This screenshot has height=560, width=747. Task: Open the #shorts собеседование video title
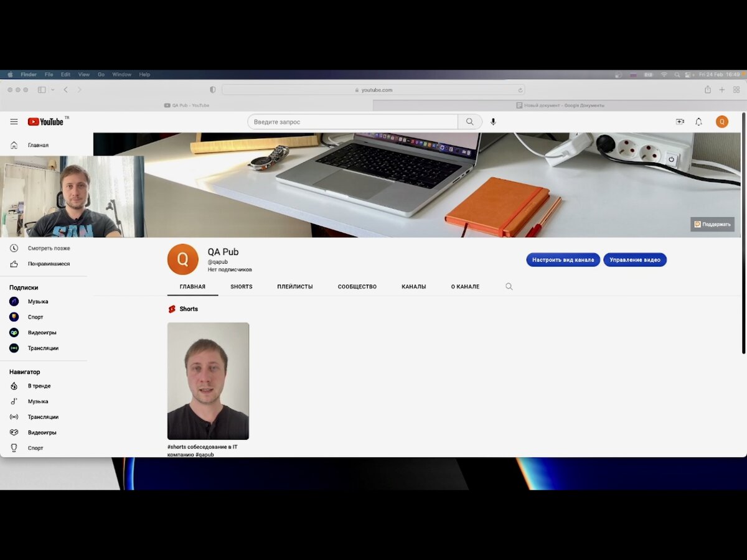(x=202, y=450)
